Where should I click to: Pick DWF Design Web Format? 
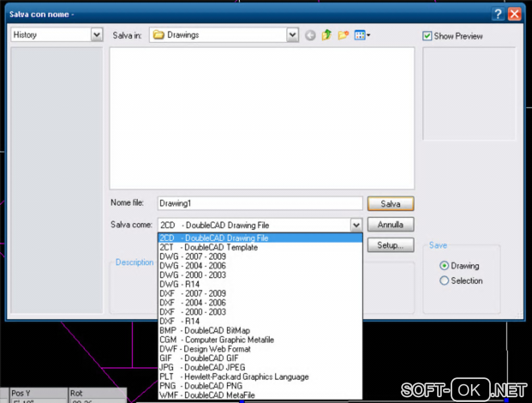pos(260,349)
